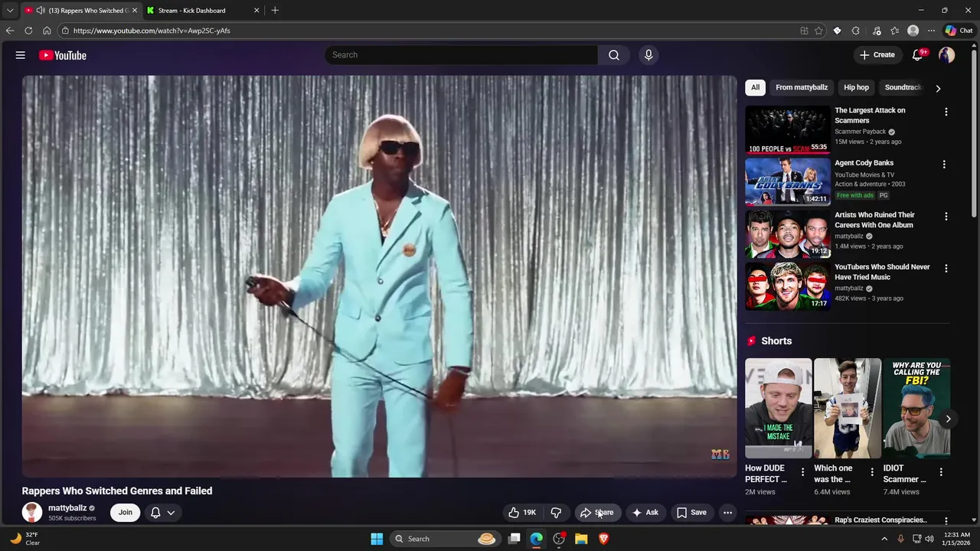Open the mattyballz channel name link
The height and width of the screenshot is (551, 980).
[x=67, y=508]
